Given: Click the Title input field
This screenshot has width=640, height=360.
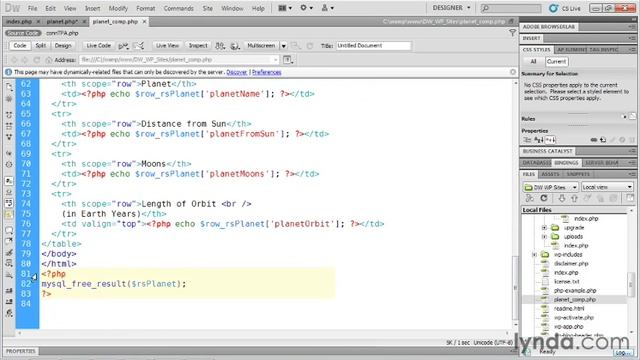Looking at the screenshot, I should pos(373,46).
